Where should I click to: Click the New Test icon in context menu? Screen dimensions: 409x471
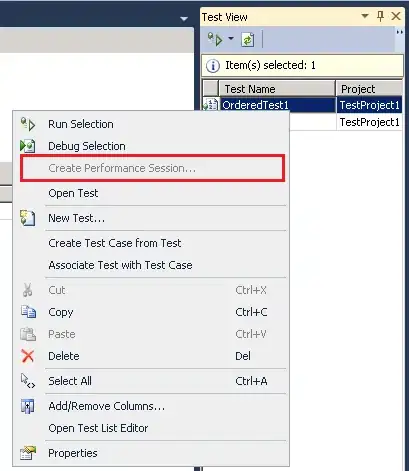click(x=28, y=218)
